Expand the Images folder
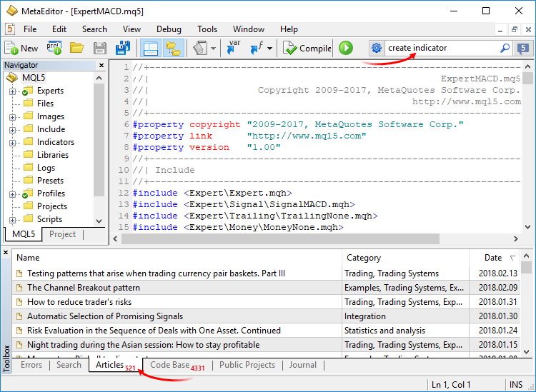 click(12, 117)
